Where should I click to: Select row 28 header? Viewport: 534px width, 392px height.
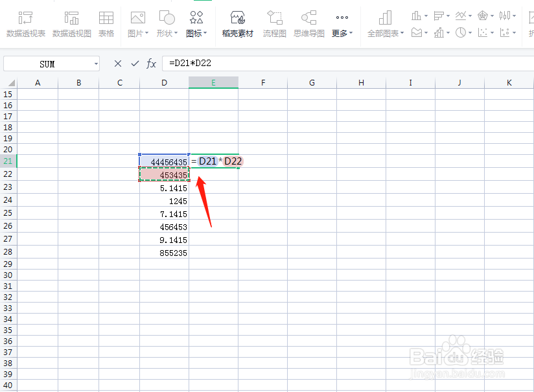coord(8,252)
